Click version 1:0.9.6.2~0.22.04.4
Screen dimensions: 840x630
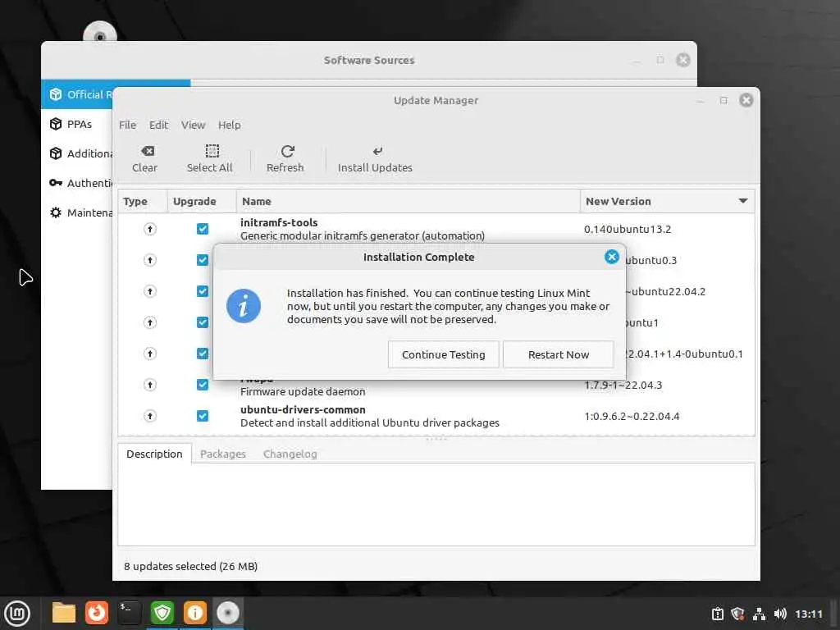[x=632, y=416]
